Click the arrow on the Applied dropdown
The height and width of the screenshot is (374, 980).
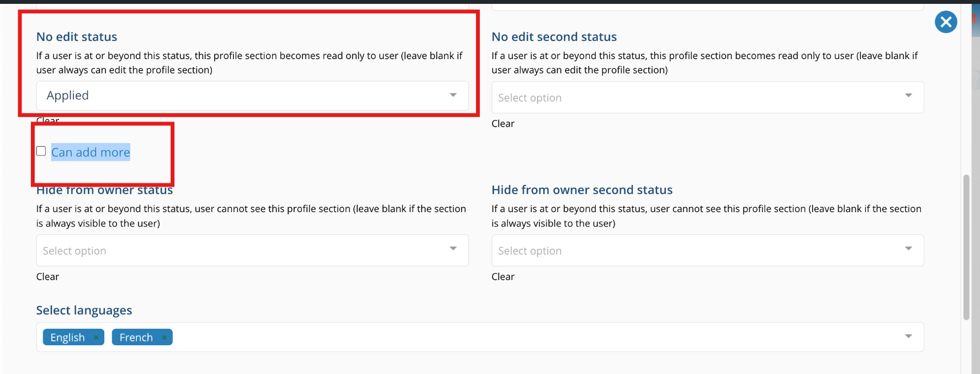(x=453, y=95)
